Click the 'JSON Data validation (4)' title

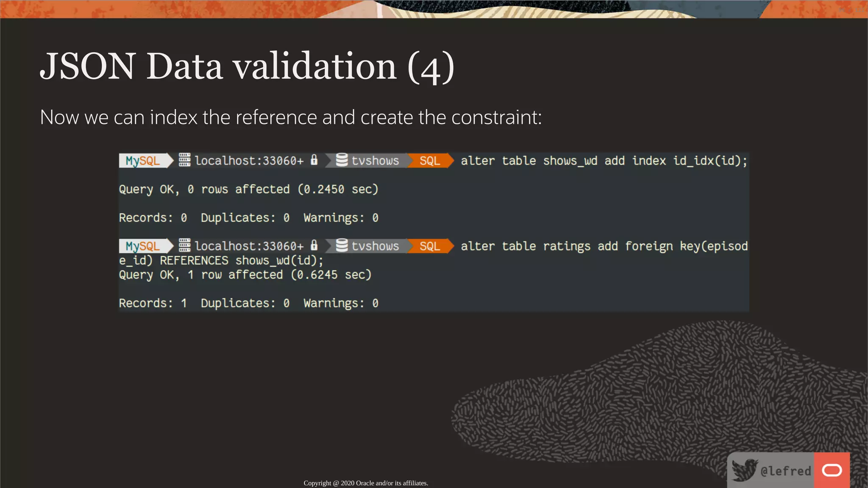[x=247, y=67]
